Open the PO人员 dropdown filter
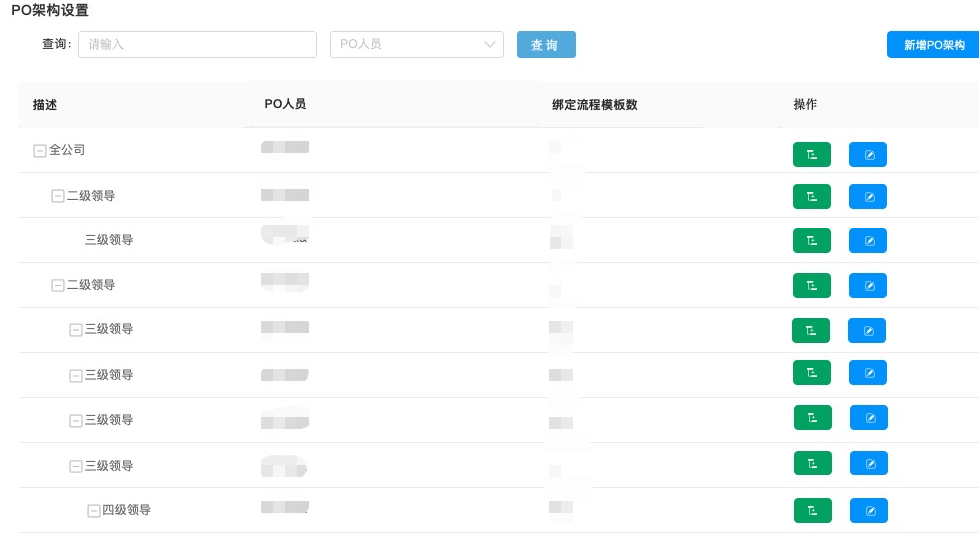The width and height of the screenshot is (979, 533). [x=417, y=44]
